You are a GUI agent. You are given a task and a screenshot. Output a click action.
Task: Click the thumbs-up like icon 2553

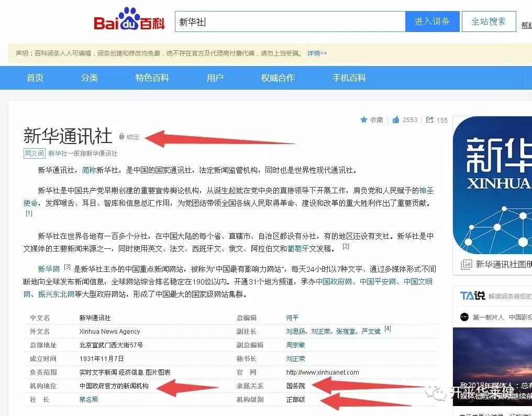(x=396, y=119)
